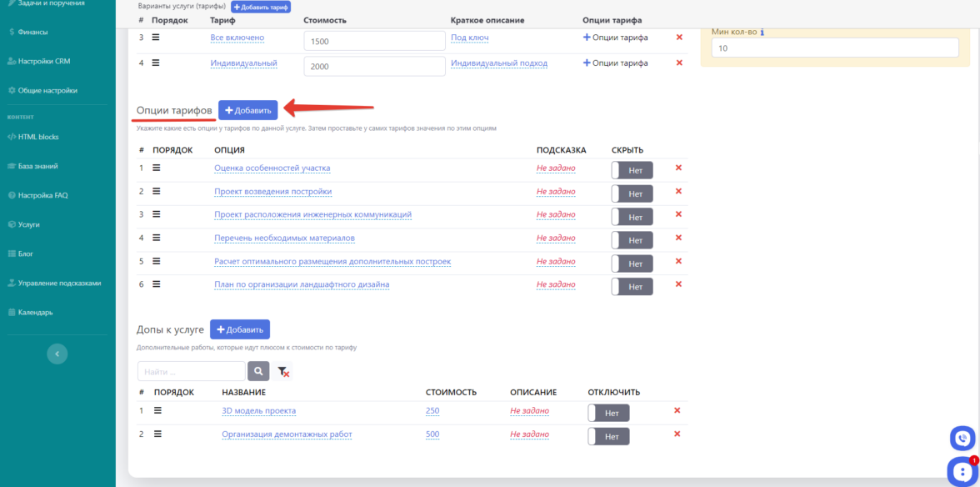The height and width of the screenshot is (487, 980).
Task: Delete the 3D модель проекта add-on row
Action: click(x=677, y=410)
